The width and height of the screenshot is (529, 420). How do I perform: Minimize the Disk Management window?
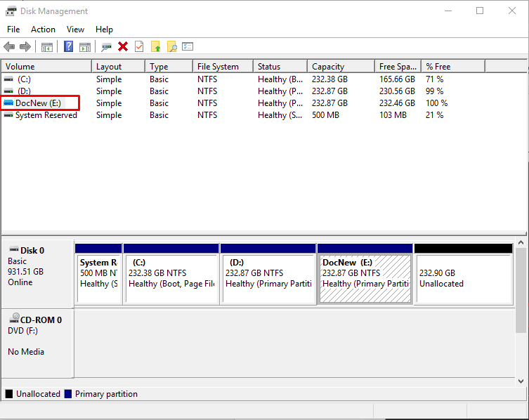448,11
